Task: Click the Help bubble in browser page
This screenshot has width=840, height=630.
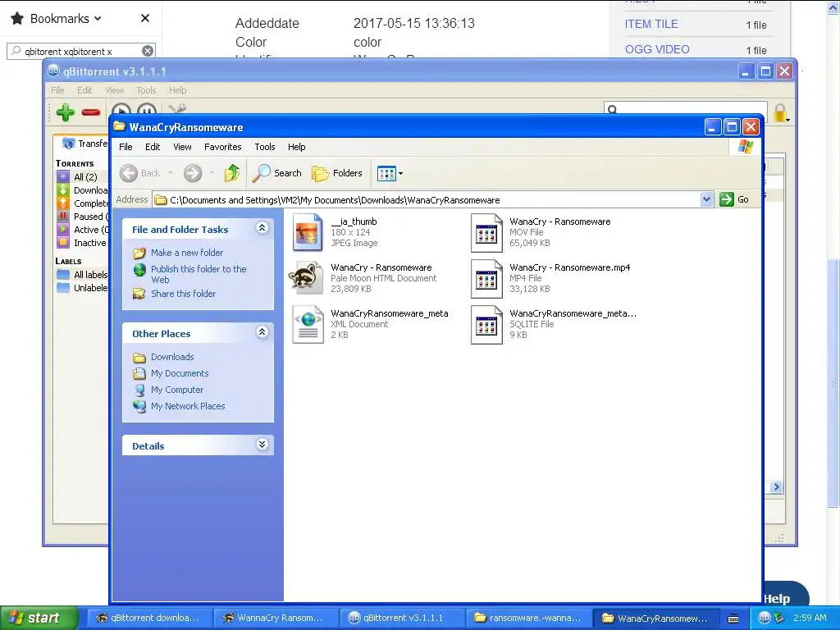Action: (784, 595)
